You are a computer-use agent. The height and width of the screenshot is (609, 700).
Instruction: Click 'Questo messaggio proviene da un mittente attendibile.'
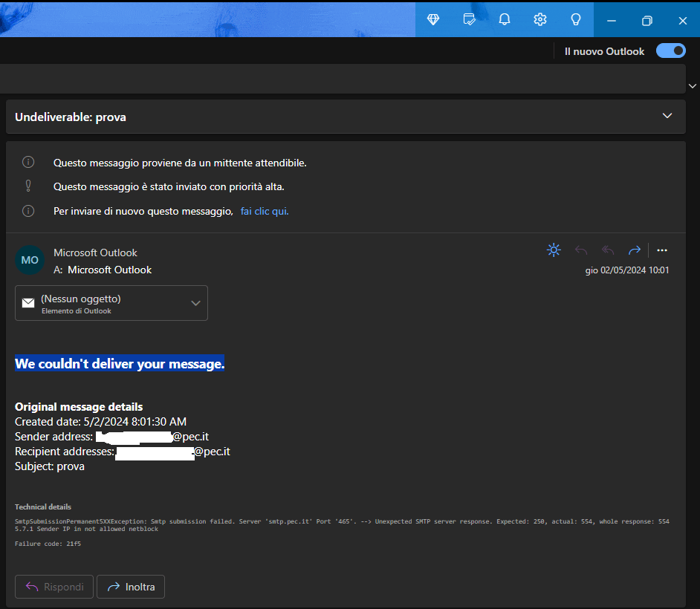point(180,163)
